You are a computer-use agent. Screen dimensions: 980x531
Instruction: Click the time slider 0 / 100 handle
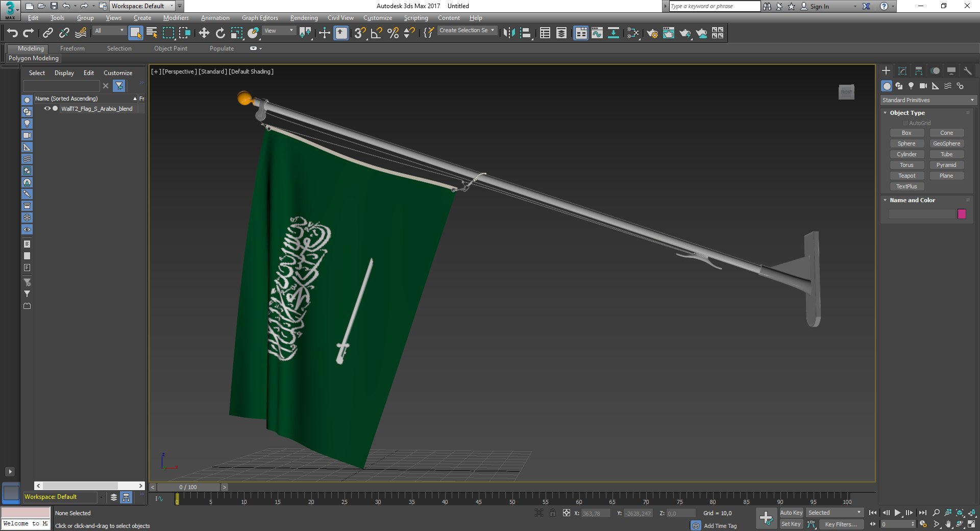pyautogui.click(x=188, y=487)
